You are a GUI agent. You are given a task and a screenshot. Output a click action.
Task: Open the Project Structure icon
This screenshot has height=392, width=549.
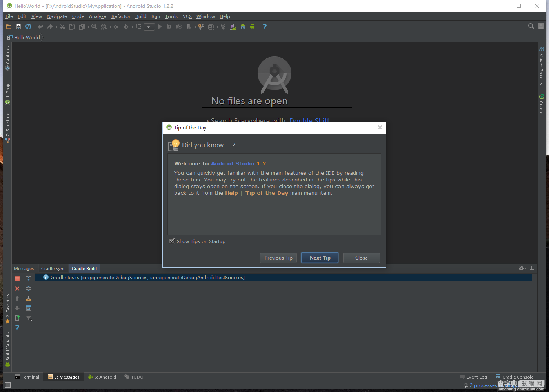[x=211, y=27]
